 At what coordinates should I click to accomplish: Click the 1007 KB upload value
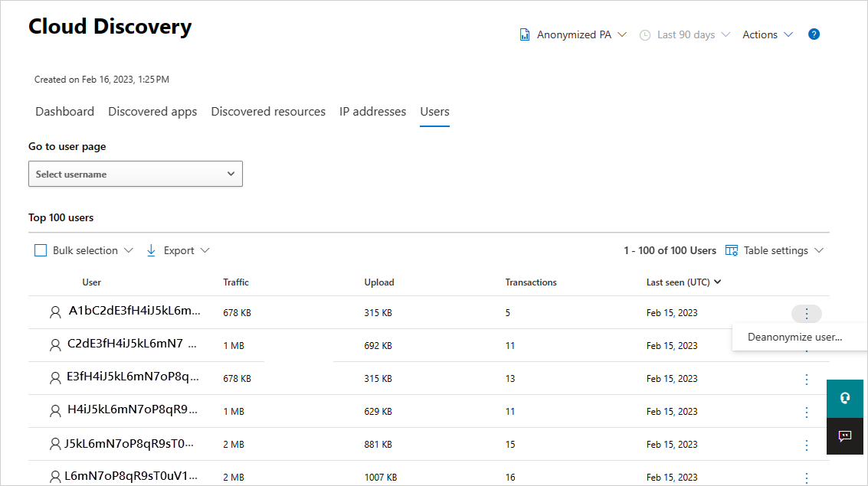point(380,477)
